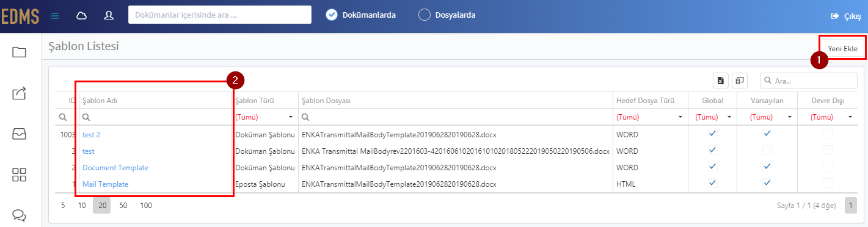This screenshot has height=227, width=868.
Task: Open the user profile icon
Action: tap(109, 16)
